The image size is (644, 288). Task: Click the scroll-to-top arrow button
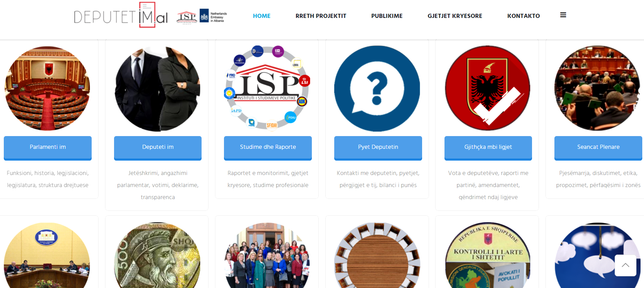click(625, 265)
